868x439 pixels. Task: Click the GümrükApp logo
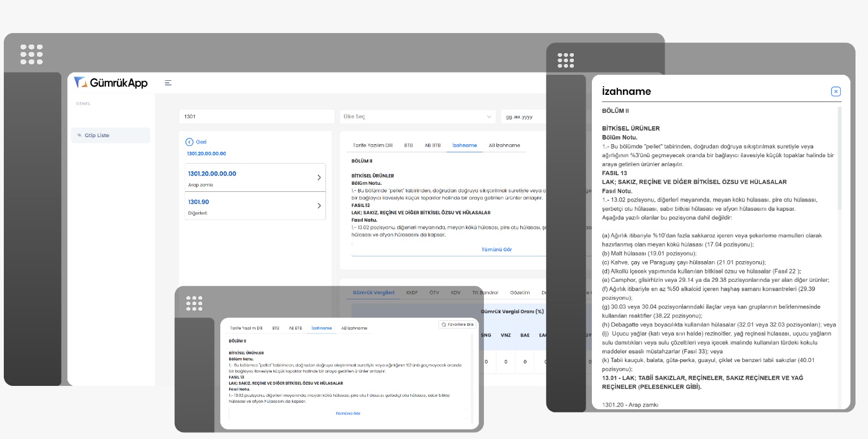[111, 82]
